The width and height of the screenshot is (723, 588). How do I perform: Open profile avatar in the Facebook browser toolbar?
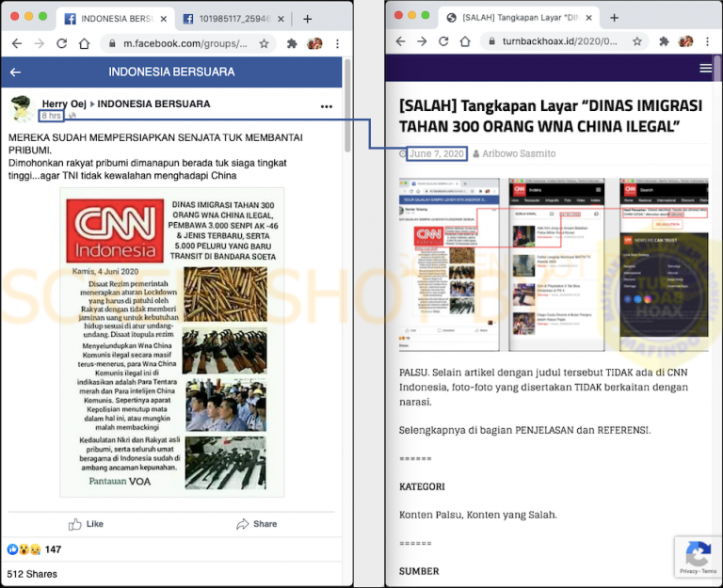[314, 44]
